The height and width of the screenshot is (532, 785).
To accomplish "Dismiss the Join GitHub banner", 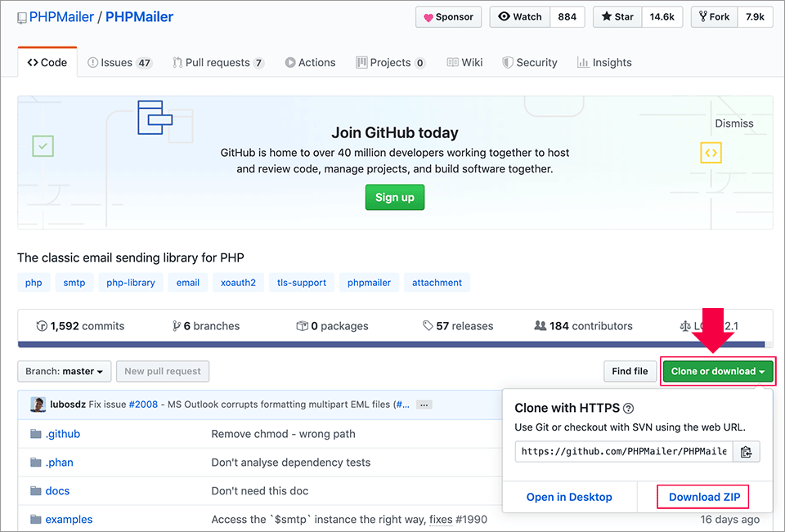I will [x=733, y=123].
